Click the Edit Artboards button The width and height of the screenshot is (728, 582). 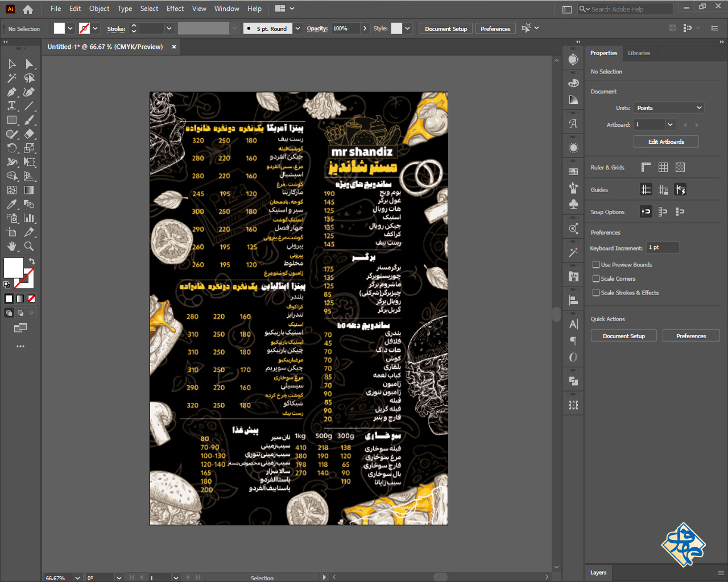pos(666,142)
